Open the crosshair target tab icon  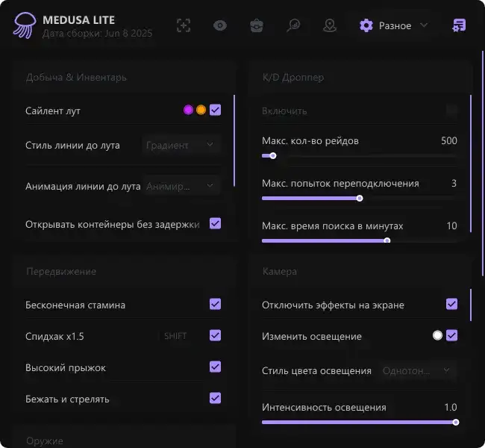pos(184,25)
